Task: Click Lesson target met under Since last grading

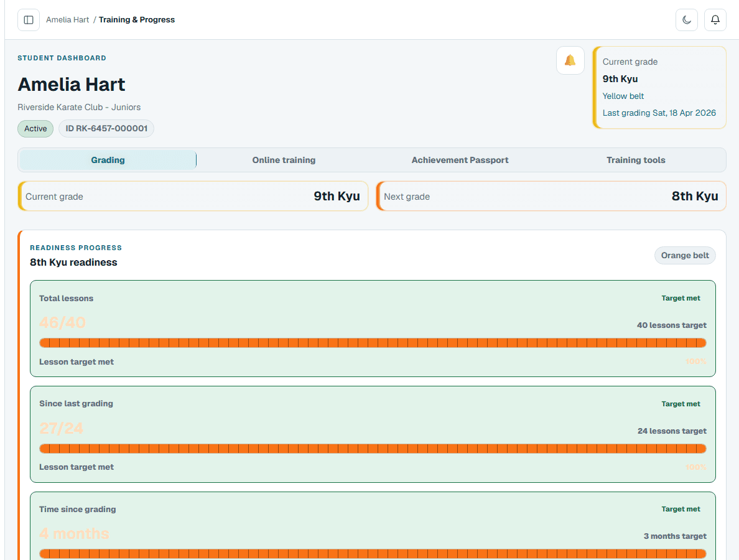Action: [x=77, y=467]
